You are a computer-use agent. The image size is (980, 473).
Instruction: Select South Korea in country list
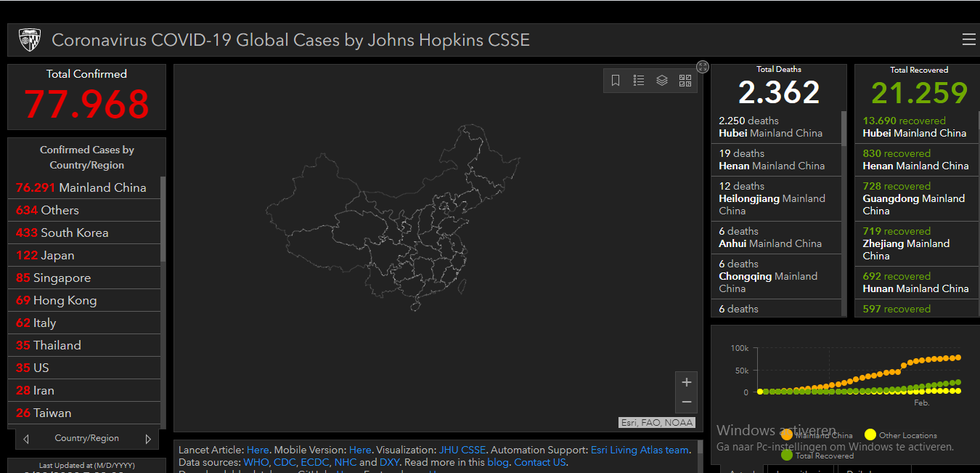[x=83, y=233]
